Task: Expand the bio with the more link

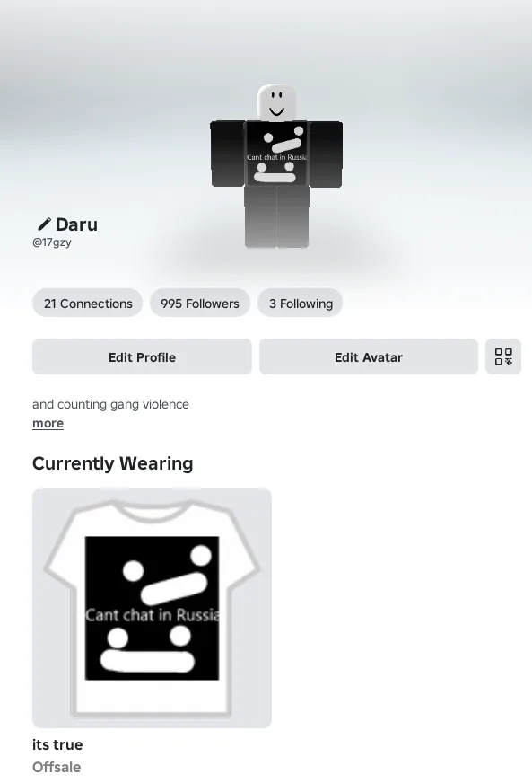Action: point(48,424)
